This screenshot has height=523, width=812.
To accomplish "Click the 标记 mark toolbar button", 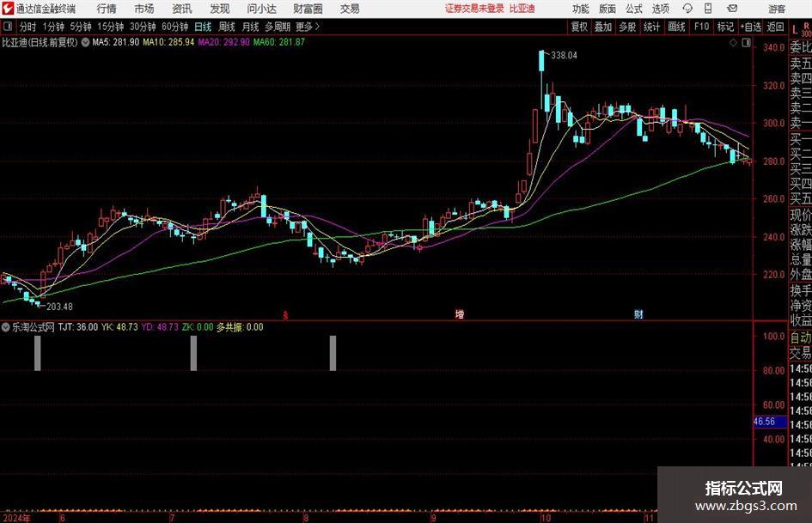I will (725, 27).
